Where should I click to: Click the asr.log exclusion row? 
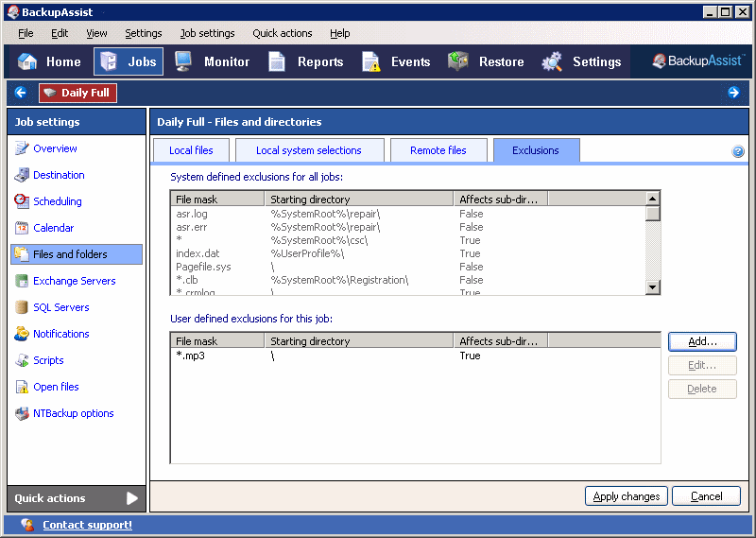tap(408, 214)
